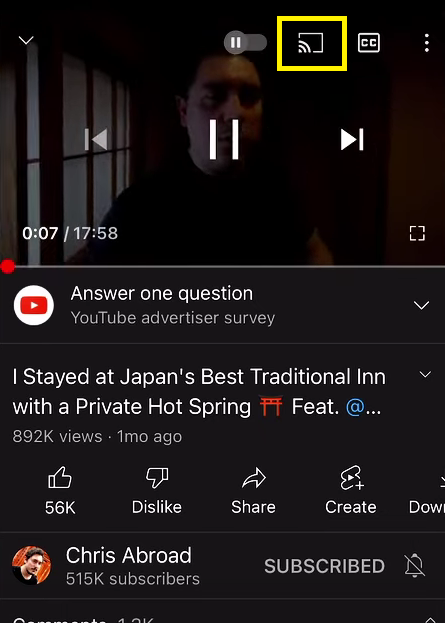This screenshot has height=623, width=445.
Task: Skip to the next video
Action: [352, 139]
